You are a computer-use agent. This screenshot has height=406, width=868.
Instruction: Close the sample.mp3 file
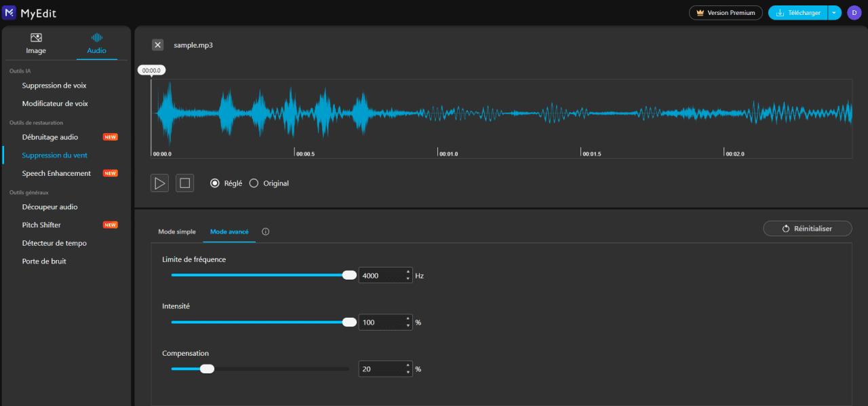[x=157, y=45]
